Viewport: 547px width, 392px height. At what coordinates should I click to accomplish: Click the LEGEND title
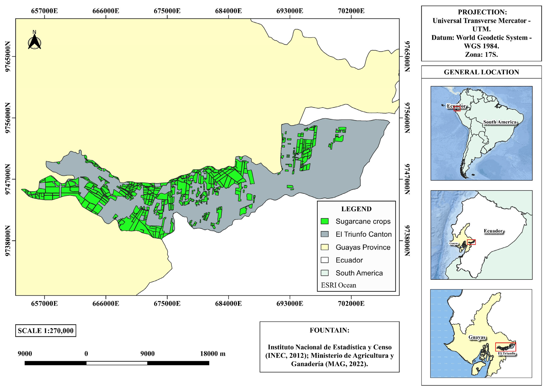(x=356, y=209)
